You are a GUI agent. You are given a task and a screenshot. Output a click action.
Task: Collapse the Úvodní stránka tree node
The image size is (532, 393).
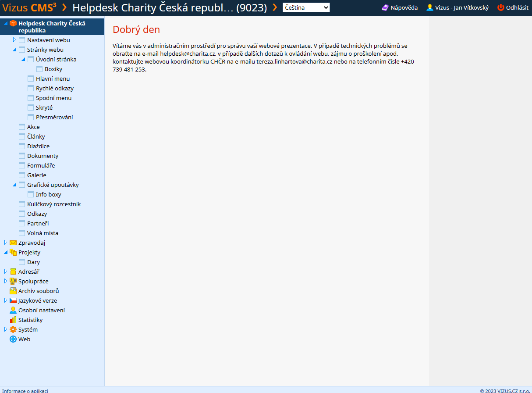(23, 59)
